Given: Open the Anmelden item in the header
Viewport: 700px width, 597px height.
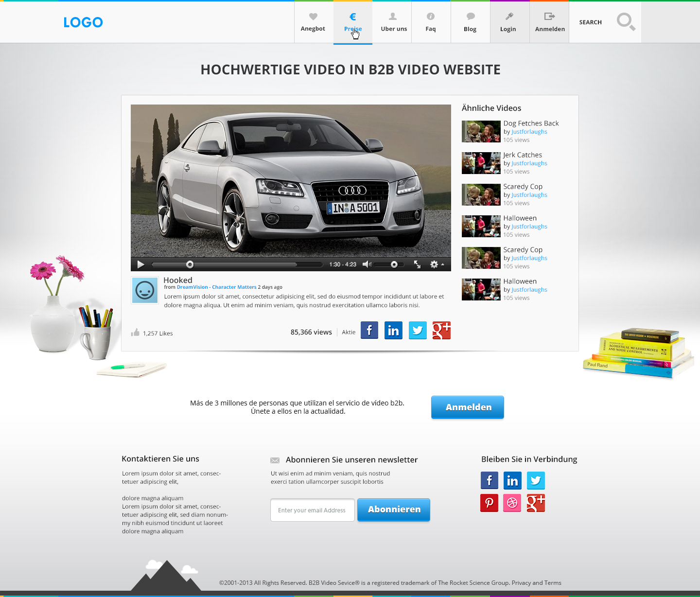Looking at the screenshot, I should point(550,22).
